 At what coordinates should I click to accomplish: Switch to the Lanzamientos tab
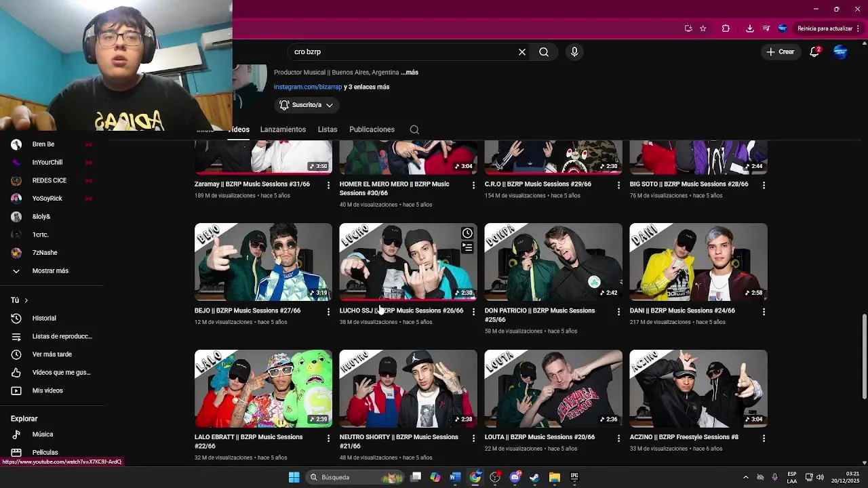pos(283,129)
